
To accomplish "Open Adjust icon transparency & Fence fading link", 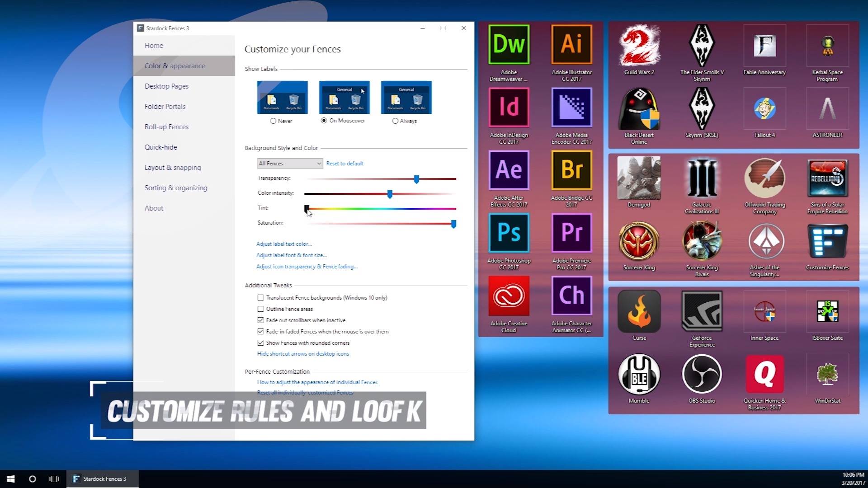I will click(x=307, y=267).
